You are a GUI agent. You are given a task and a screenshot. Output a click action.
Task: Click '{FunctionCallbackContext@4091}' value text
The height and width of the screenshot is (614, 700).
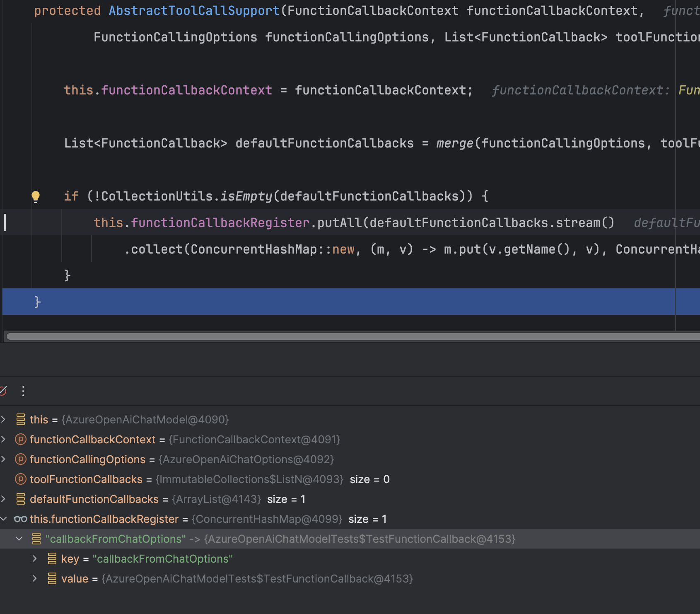click(254, 439)
